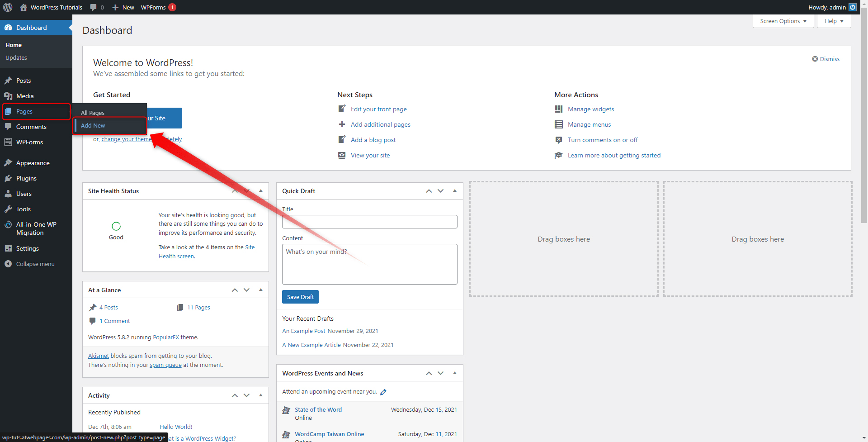This screenshot has height=442, width=868.
Task: Click the Settings sliders icon
Action: tap(8, 248)
